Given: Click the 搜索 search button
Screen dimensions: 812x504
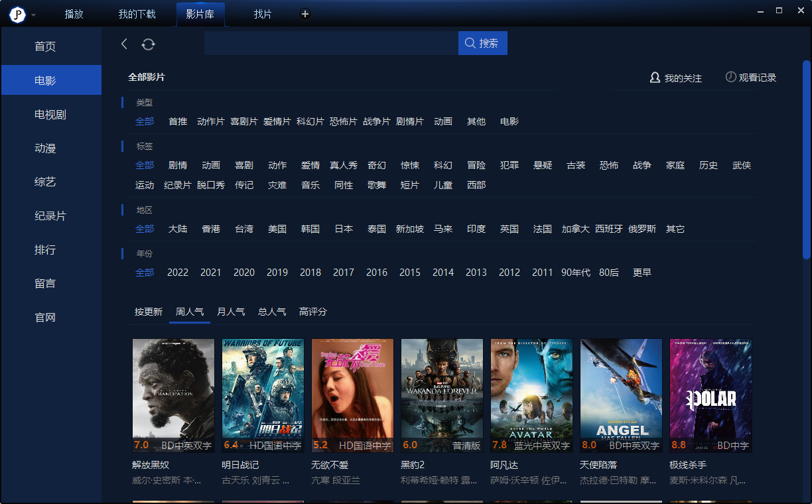Looking at the screenshot, I should coord(482,43).
